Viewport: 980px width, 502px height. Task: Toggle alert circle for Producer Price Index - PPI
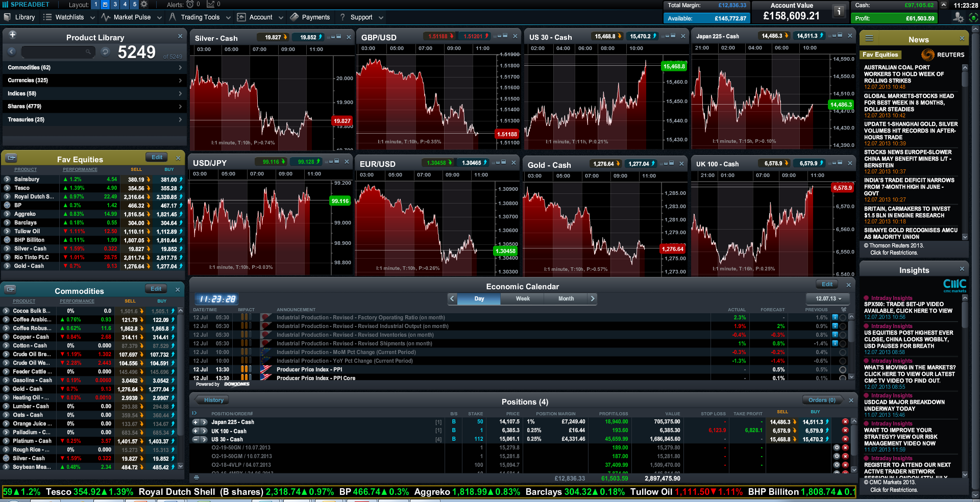[x=843, y=369]
